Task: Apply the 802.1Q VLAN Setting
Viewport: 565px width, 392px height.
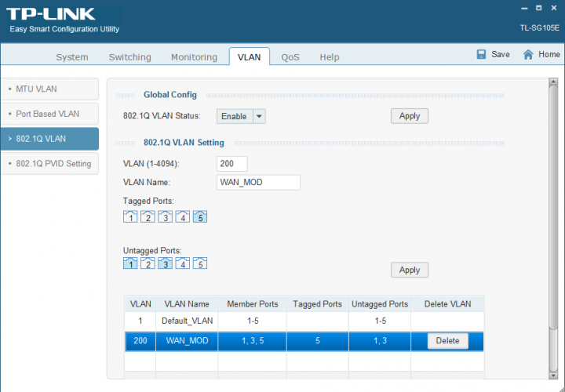Action: pos(410,270)
